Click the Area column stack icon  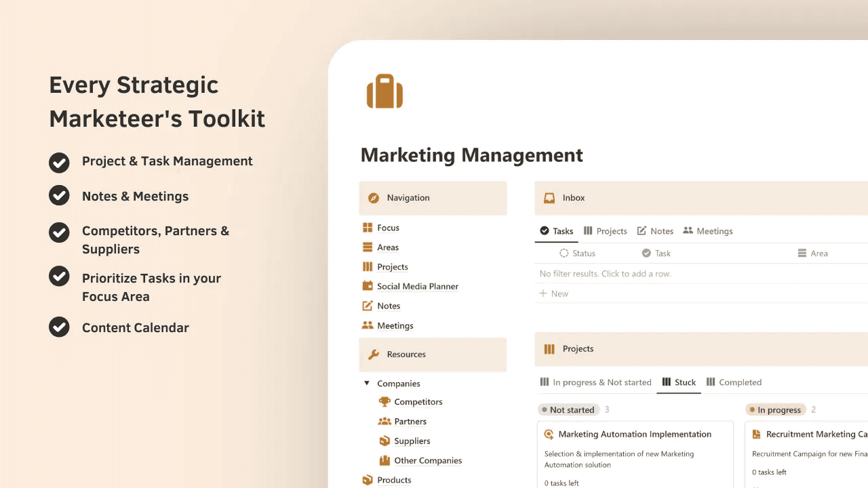point(802,253)
